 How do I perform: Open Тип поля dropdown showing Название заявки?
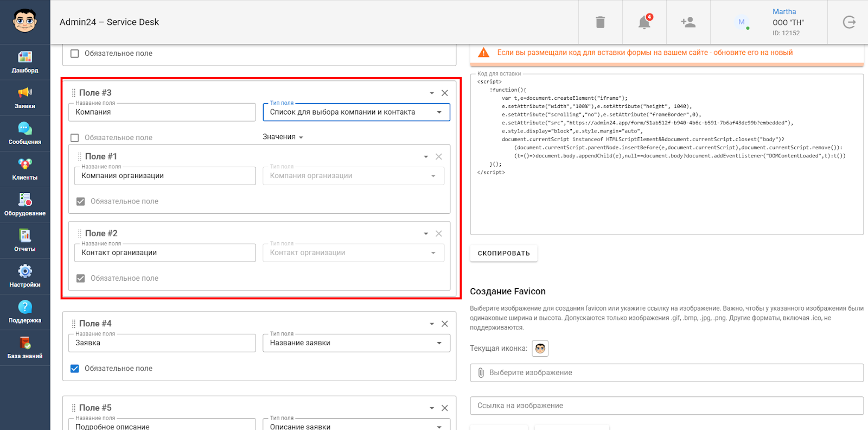pyautogui.click(x=356, y=343)
